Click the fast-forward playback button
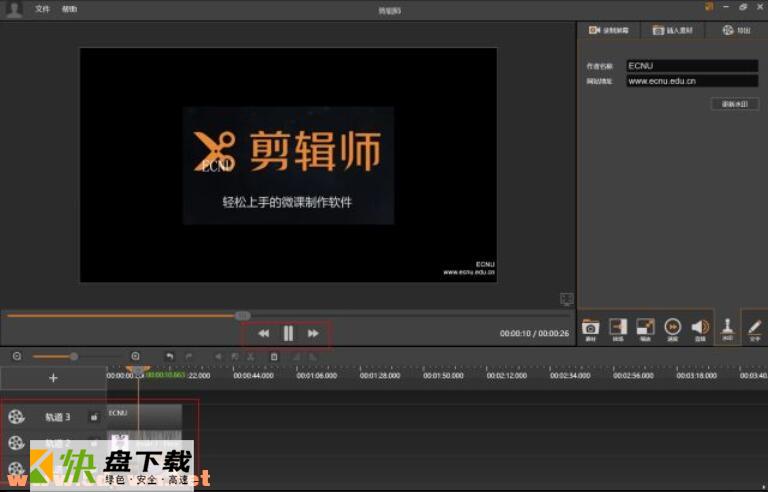The image size is (776, 492). [x=313, y=333]
